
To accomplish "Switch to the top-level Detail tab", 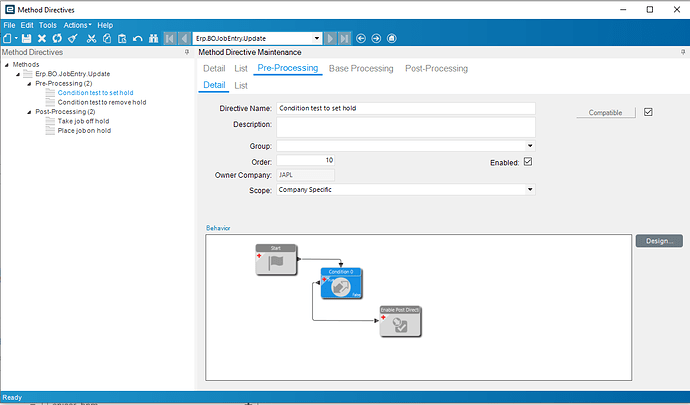I will click(214, 69).
